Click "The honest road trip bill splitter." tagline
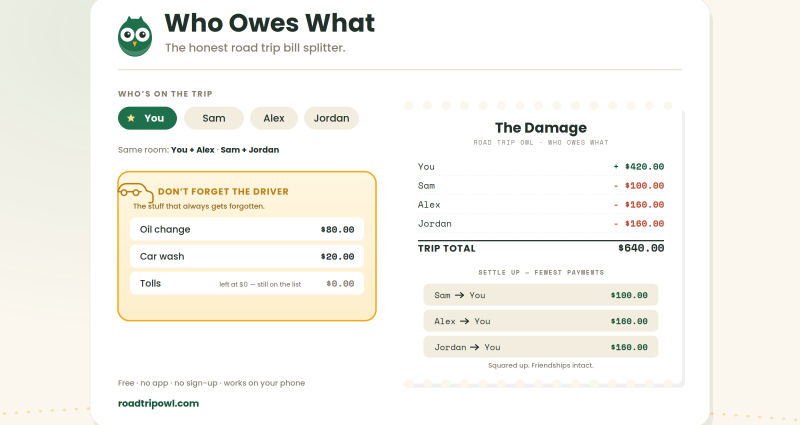This screenshot has height=425, width=800. coord(255,47)
